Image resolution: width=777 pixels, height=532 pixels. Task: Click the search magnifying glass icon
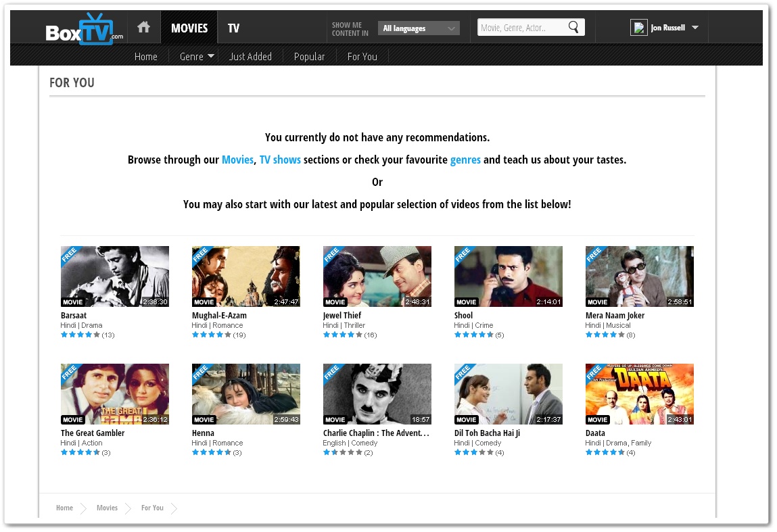pos(573,27)
